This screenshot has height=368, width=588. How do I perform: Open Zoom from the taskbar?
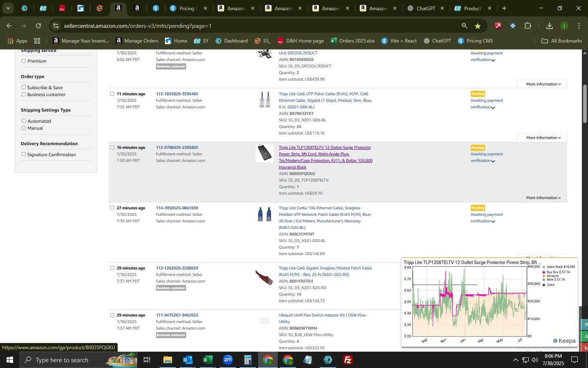tap(227, 360)
